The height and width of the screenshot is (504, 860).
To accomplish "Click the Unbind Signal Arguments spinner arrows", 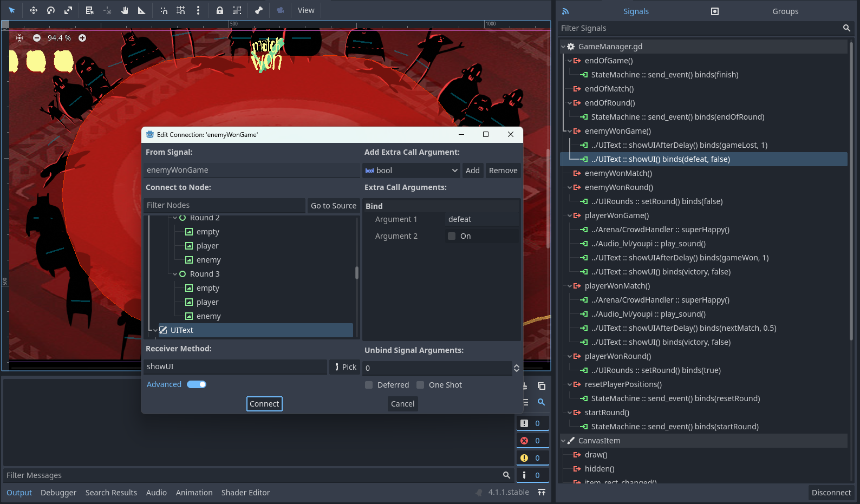I will [517, 368].
